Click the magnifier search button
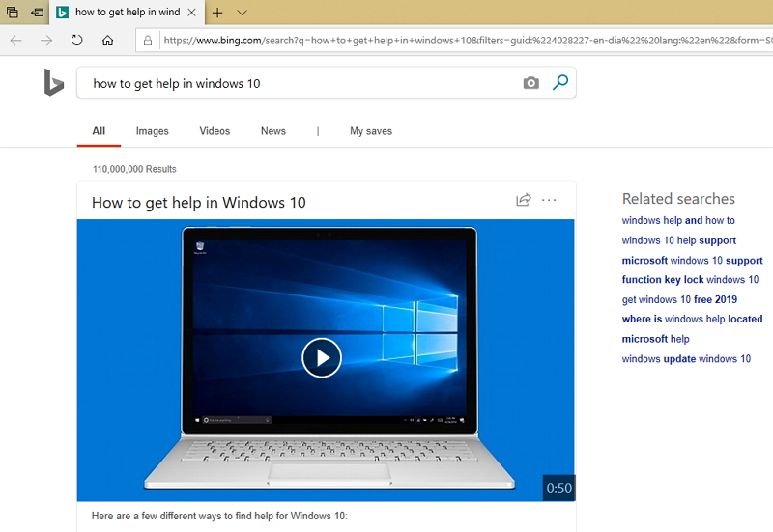 [x=560, y=82]
